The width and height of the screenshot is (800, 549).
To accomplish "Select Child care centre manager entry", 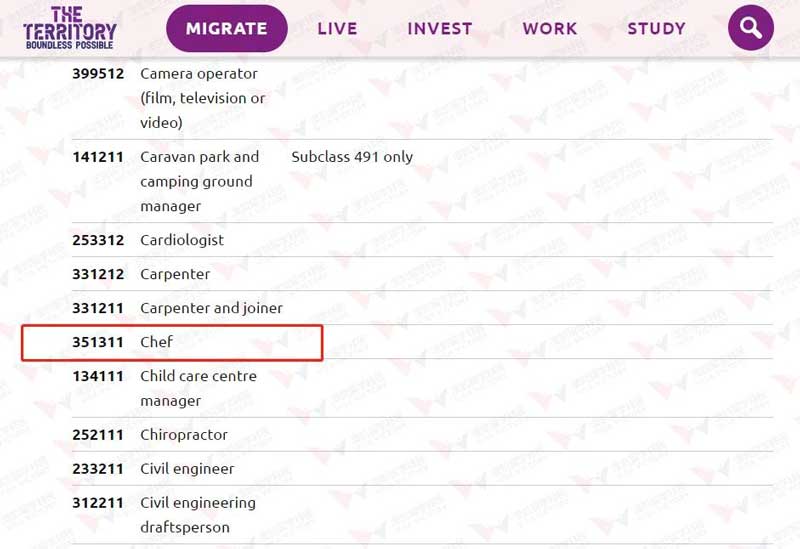I will coord(198,388).
